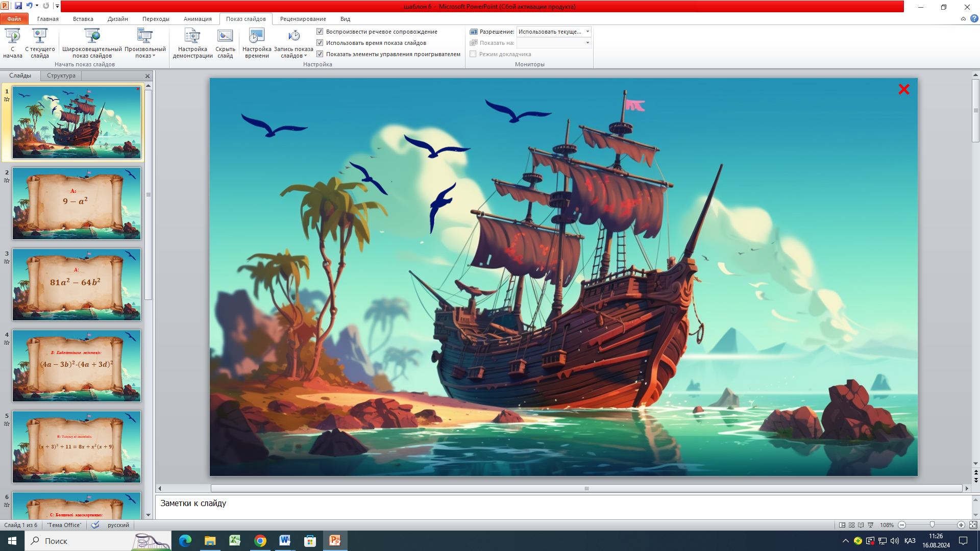Hide the current slide icon
Screen dimensions: 980x551
[x=225, y=37]
